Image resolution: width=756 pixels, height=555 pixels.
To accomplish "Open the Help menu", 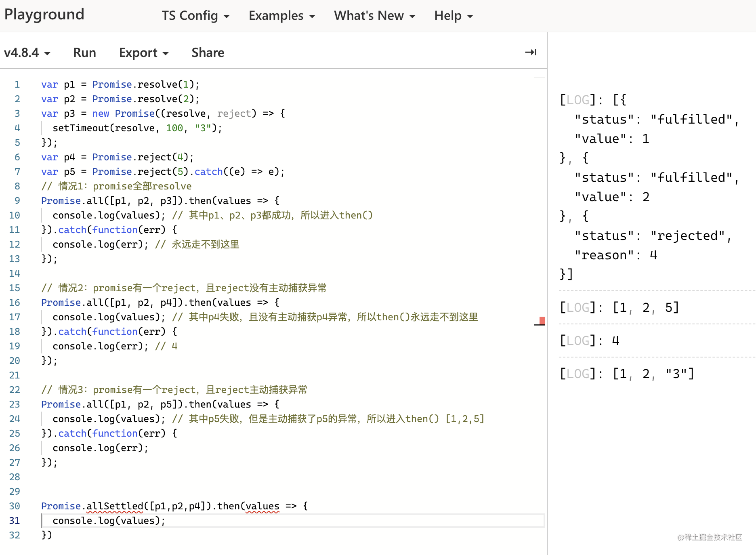I will tap(453, 16).
